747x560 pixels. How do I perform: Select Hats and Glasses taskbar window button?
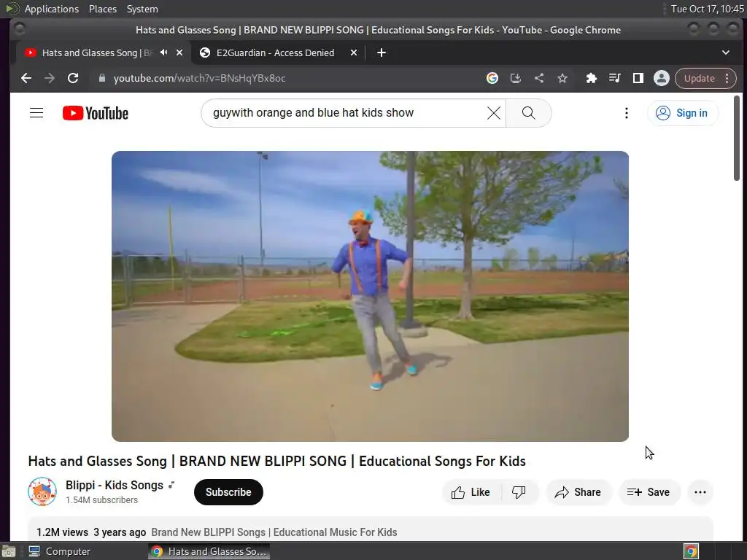point(209,551)
